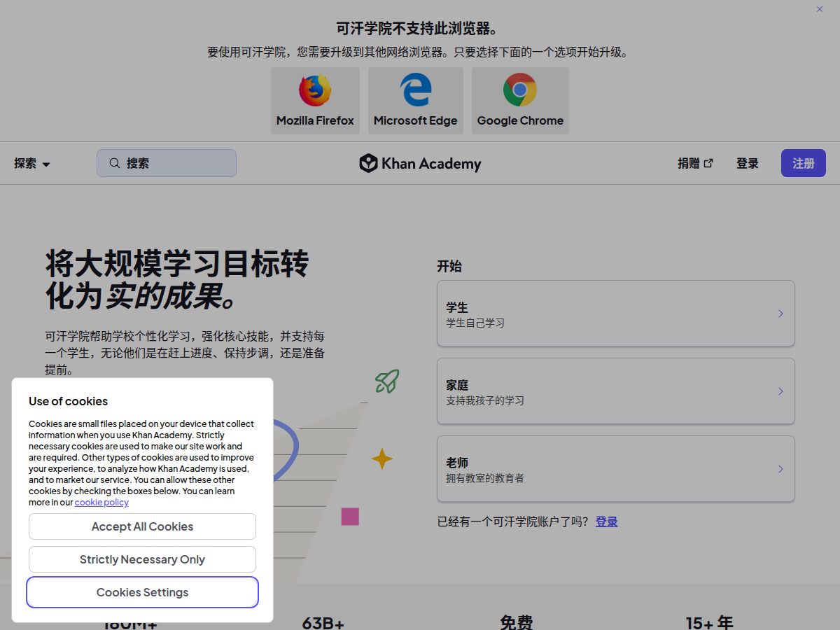Image resolution: width=840 pixels, height=630 pixels.
Task: Choose Strictly Necessary Only
Action: (x=142, y=559)
